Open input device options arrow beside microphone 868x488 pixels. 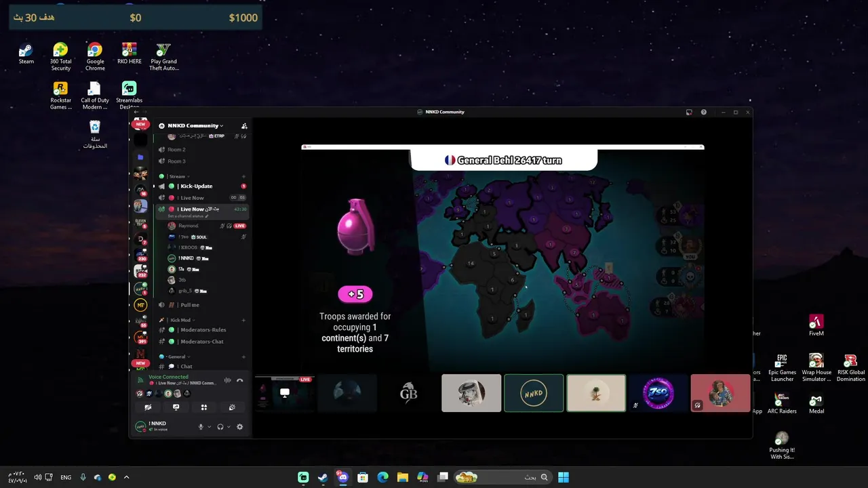tap(209, 427)
